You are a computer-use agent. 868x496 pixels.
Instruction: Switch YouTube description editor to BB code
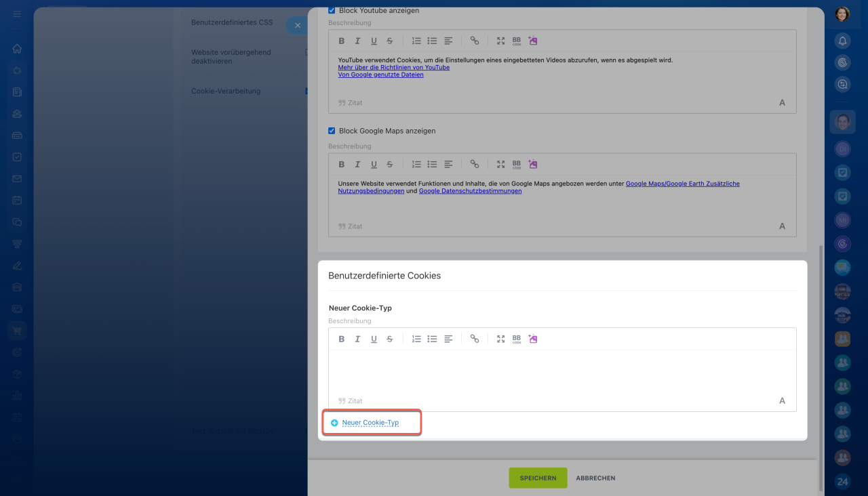pos(517,41)
